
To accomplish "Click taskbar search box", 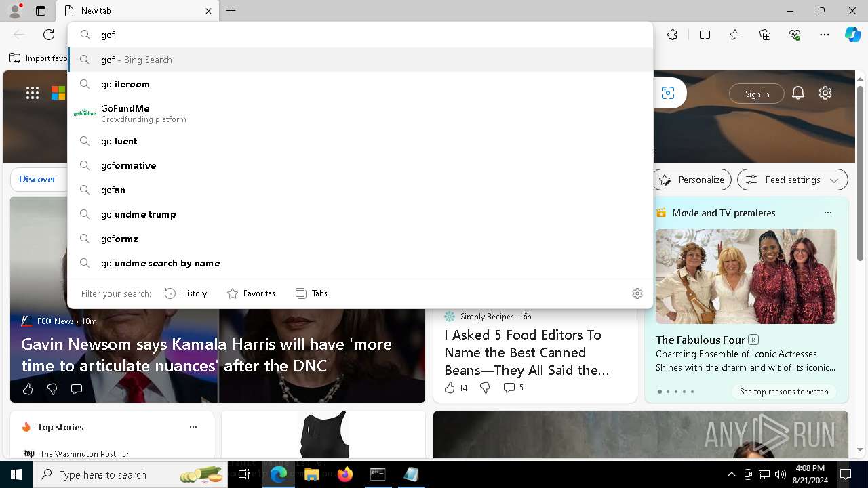I will pyautogui.click(x=130, y=474).
